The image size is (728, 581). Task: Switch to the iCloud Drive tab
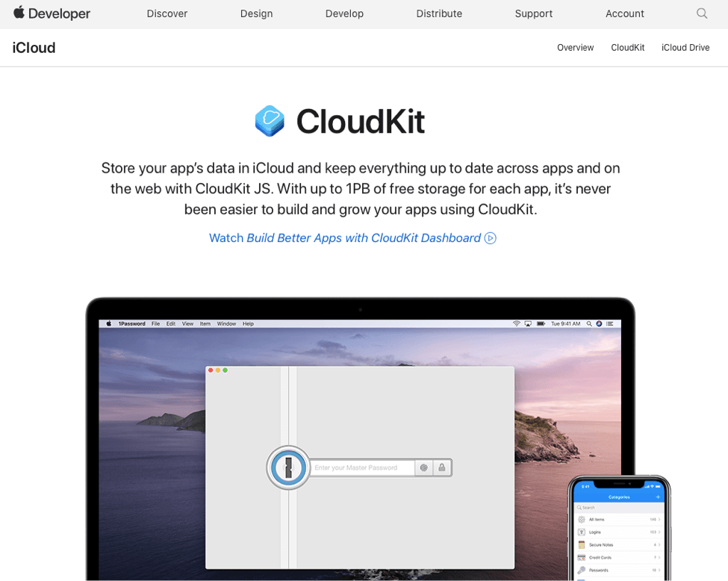[685, 47]
